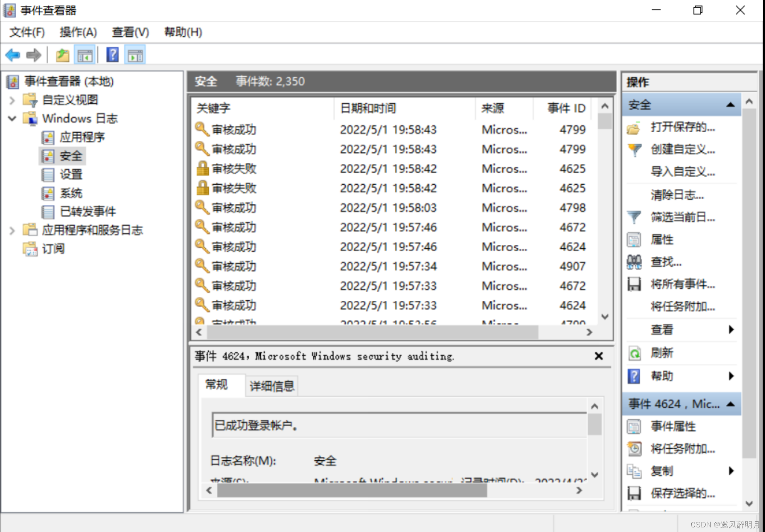Click 事件属性 icon in actions pane
This screenshot has width=765, height=532.
pyautogui.click(x=634, y=427)
